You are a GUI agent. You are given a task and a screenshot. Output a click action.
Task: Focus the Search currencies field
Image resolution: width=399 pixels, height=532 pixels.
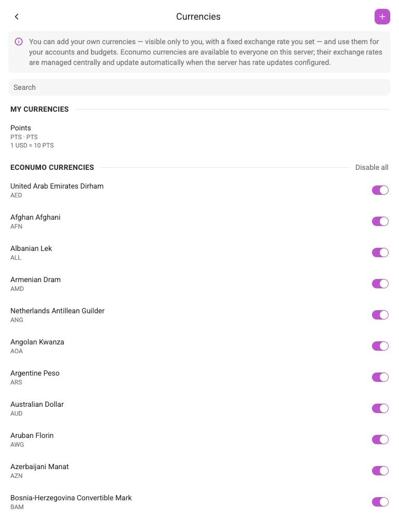click(199, 87)
